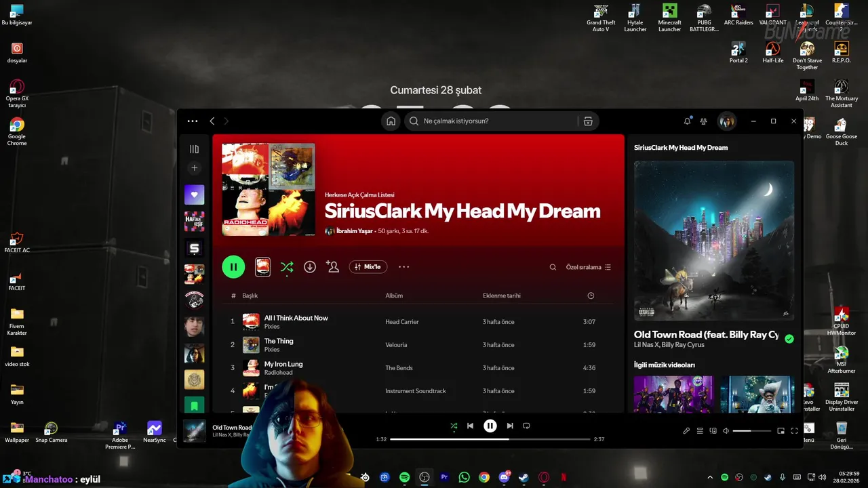868x488 pixels.
Task: Open The Bends album link
Action: pyautogui.click(x=399, y=368)
